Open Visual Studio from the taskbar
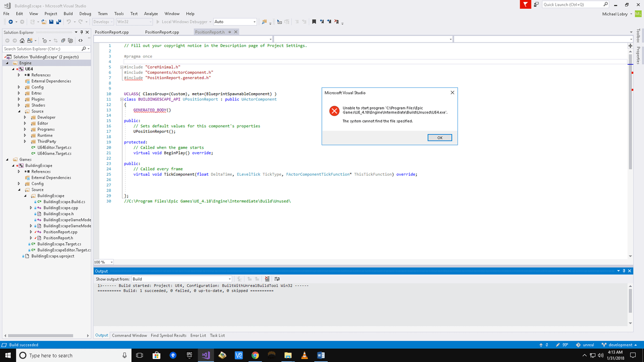 pos(206,355)
